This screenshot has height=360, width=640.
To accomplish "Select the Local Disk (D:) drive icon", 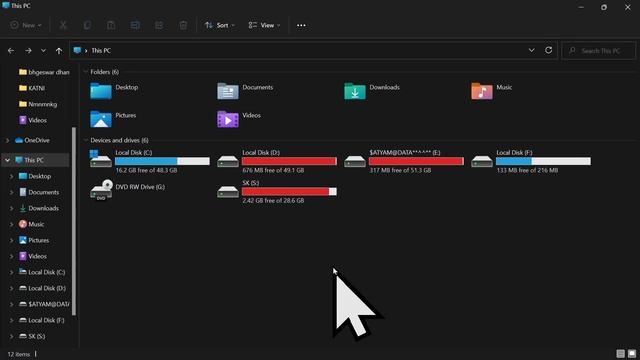I will (x=228, y=161).
